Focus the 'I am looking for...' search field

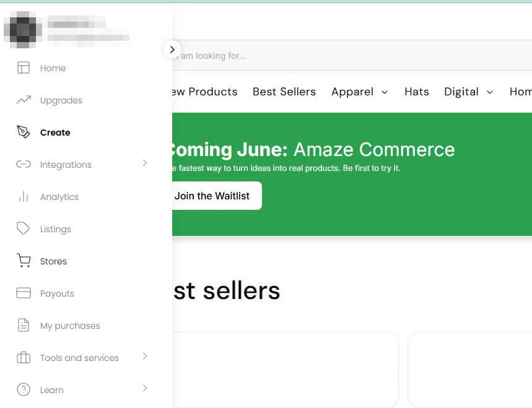tap(352, 55)
